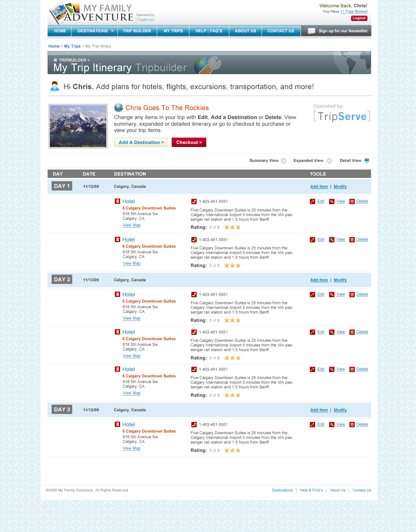Click the view magnifier icon for Day 2's first hotel
The width and height of the screenshot is (416, 532).
tap(332, 295)
